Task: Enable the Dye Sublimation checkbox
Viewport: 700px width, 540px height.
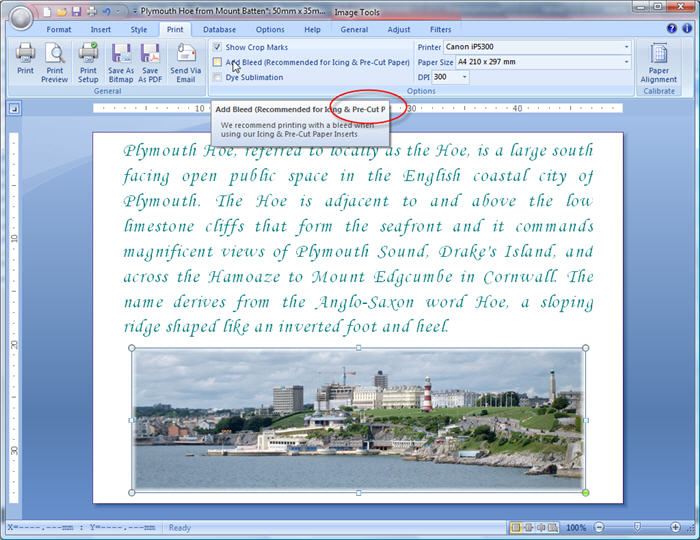Action: click(x=217, y=77)
